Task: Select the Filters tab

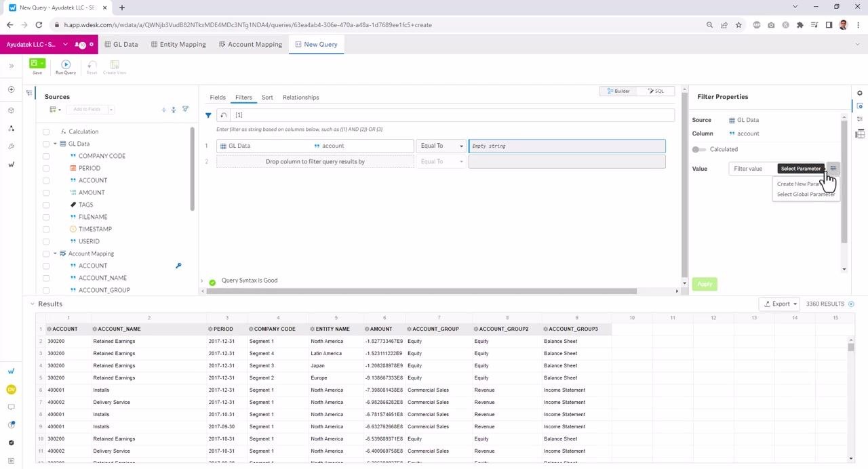Action: [243, 98]
